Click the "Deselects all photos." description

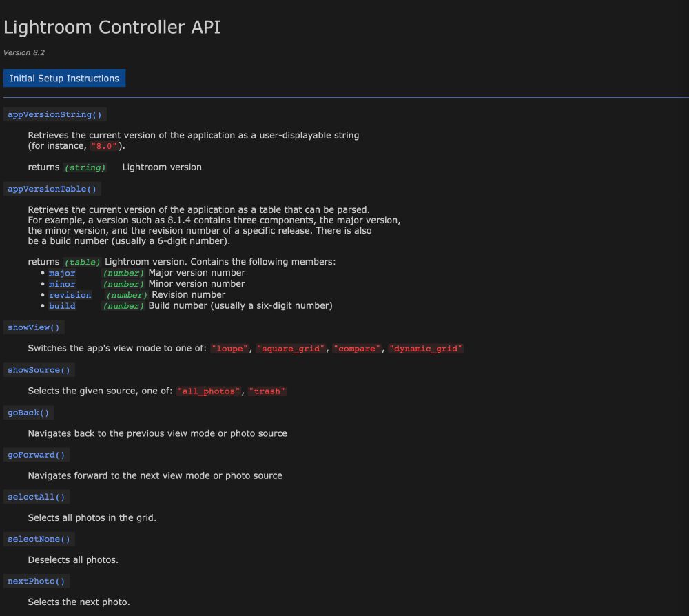click(x=74, y=559)
